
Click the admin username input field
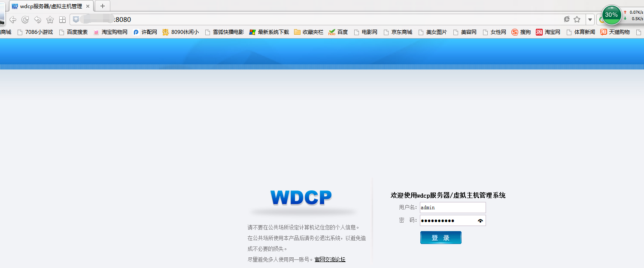tap(453, 207)
